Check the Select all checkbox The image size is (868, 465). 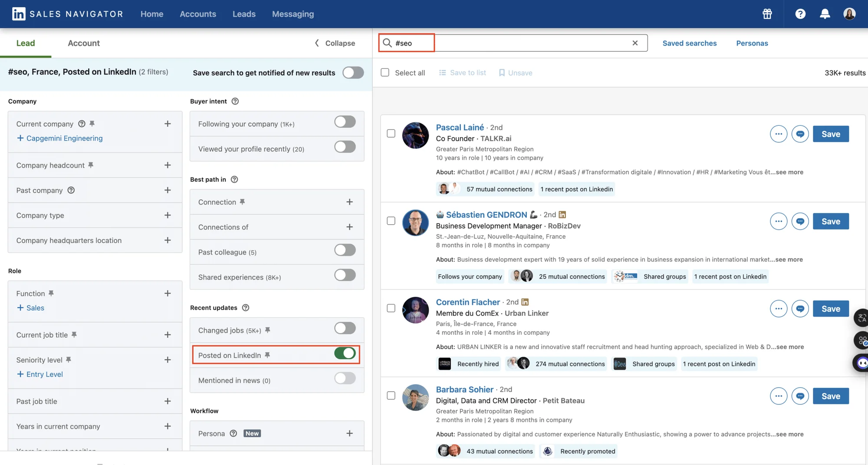pyautogui.click(x=385, y=72)
